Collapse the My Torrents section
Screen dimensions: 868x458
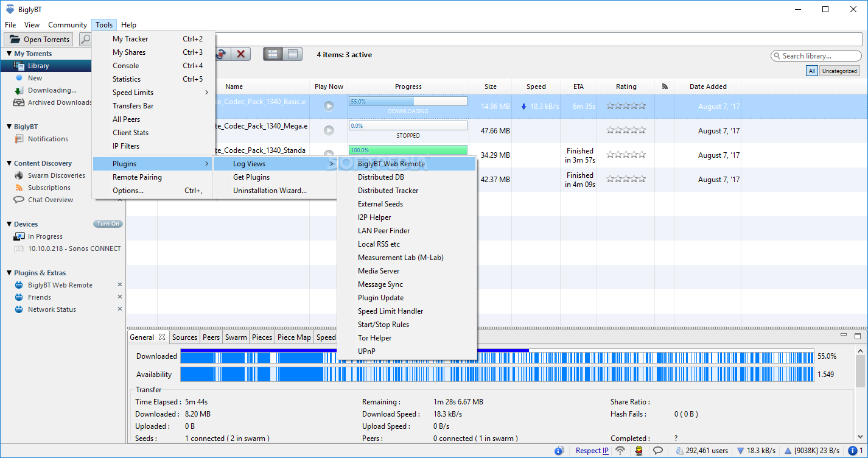9,54
